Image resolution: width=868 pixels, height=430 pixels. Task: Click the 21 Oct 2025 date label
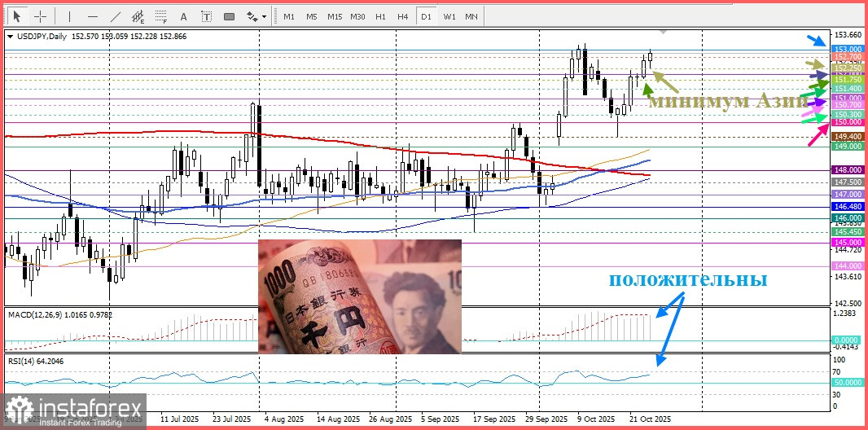point(651,419)
